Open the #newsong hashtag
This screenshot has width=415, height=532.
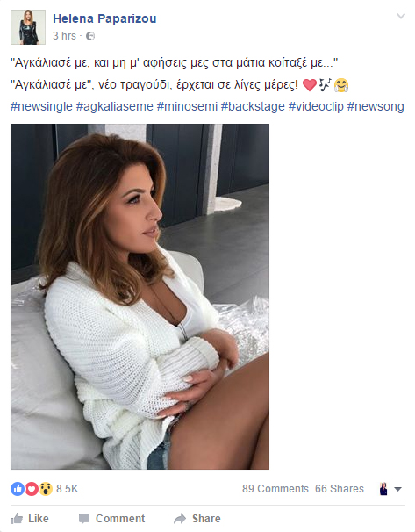pos(376,106)
